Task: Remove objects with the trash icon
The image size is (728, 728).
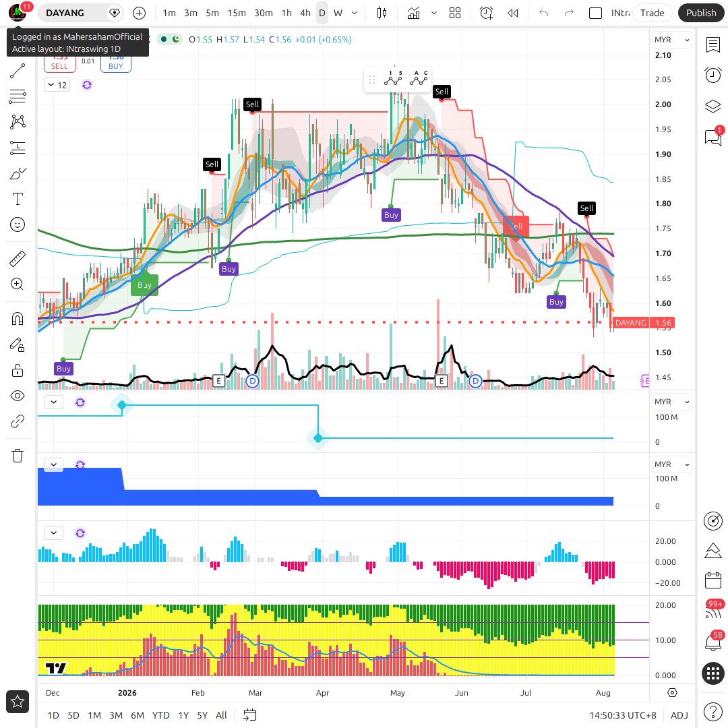Action: click(x=18, y=456)
